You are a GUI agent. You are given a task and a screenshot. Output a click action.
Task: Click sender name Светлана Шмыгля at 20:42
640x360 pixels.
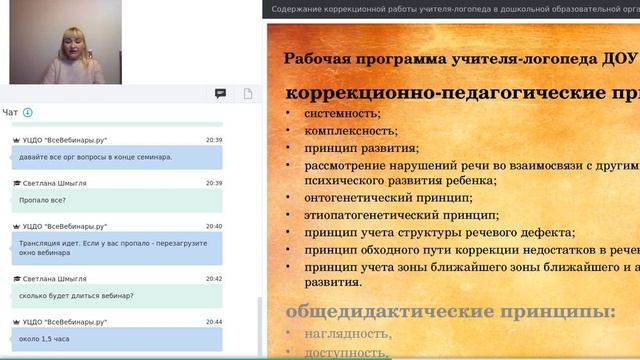click(54, 279)
